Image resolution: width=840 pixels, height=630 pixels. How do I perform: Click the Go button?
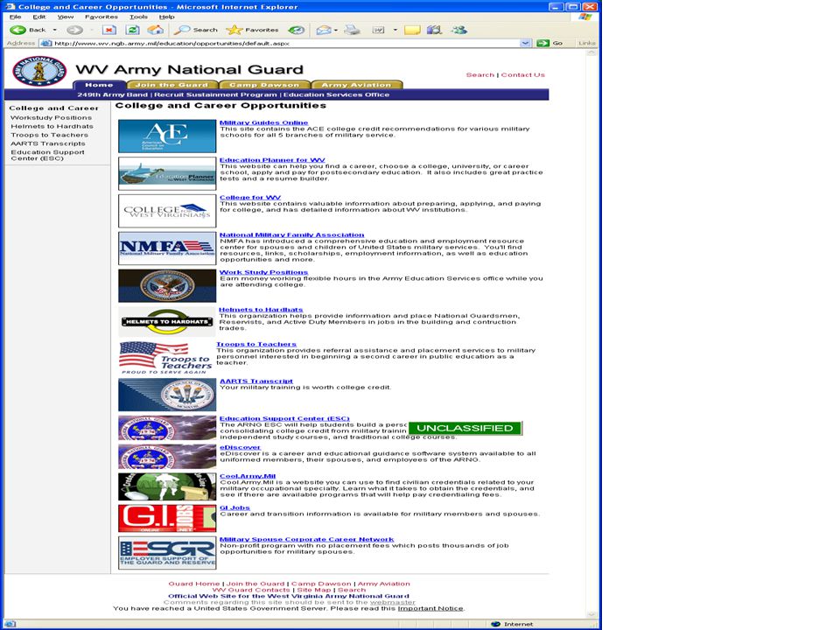550,43
